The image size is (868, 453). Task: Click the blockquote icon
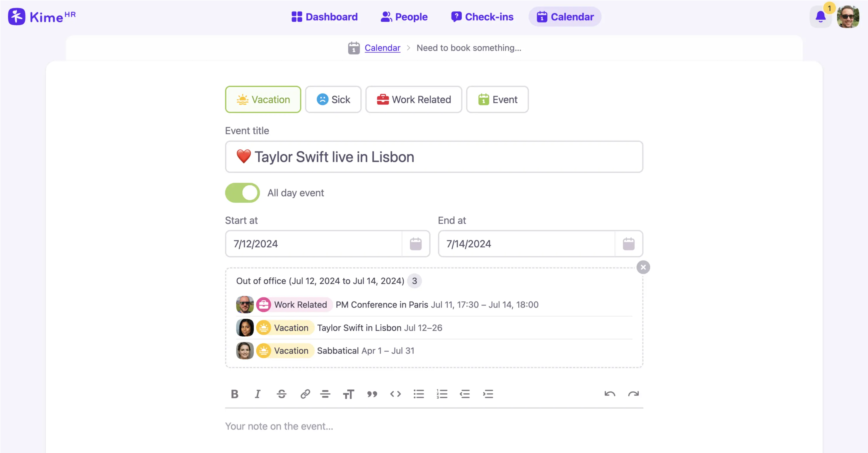pyautogui.click(x=372, y=394)
